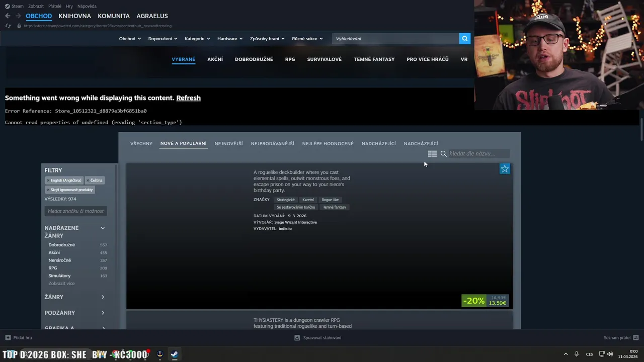This screenshot has width=644, height=362.
Task: Click Zobrazit více under genres
Action: pos(61,284)
